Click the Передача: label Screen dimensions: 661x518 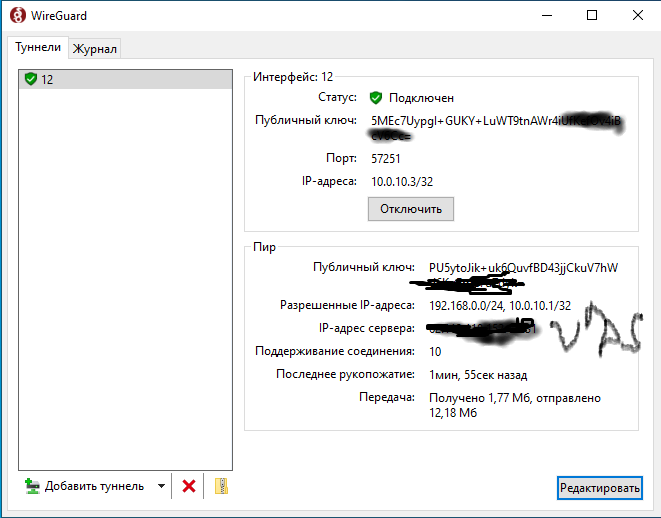point(387,397)
